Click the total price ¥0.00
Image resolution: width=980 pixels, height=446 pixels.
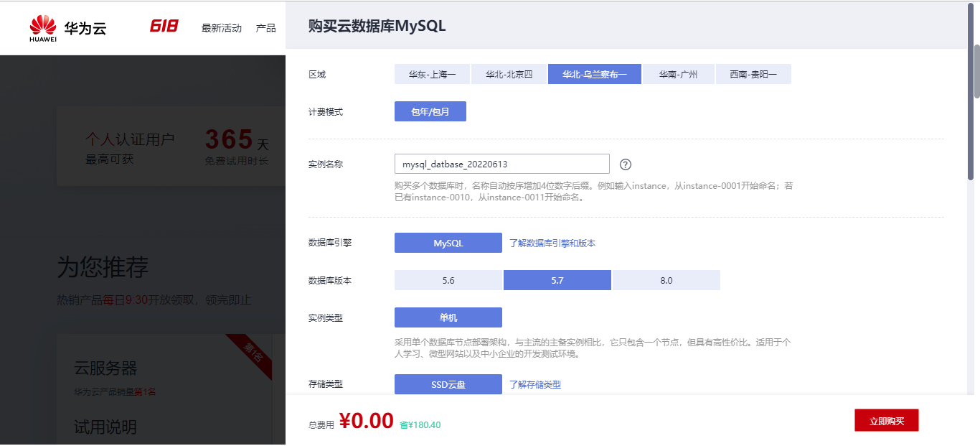point(367,421)
